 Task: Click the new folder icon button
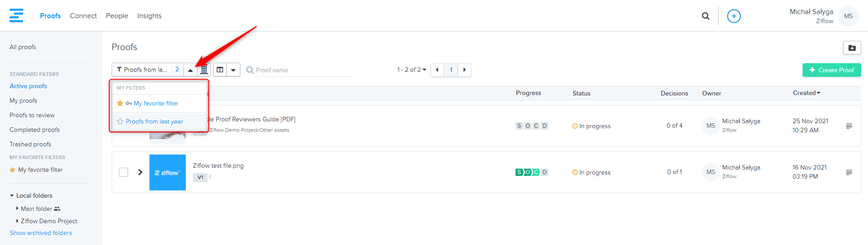pos(852,48)
